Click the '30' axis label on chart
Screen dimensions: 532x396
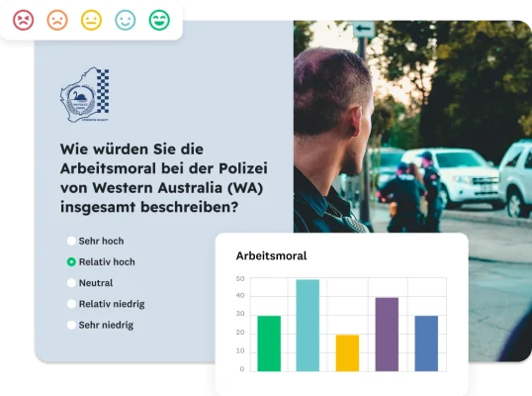coord(240,314)
